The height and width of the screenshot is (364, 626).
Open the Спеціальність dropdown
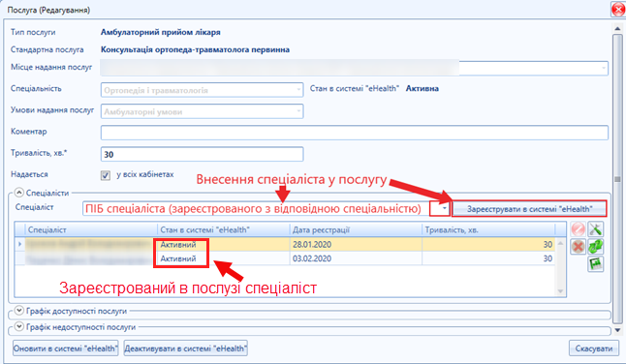tap(298, 90)
